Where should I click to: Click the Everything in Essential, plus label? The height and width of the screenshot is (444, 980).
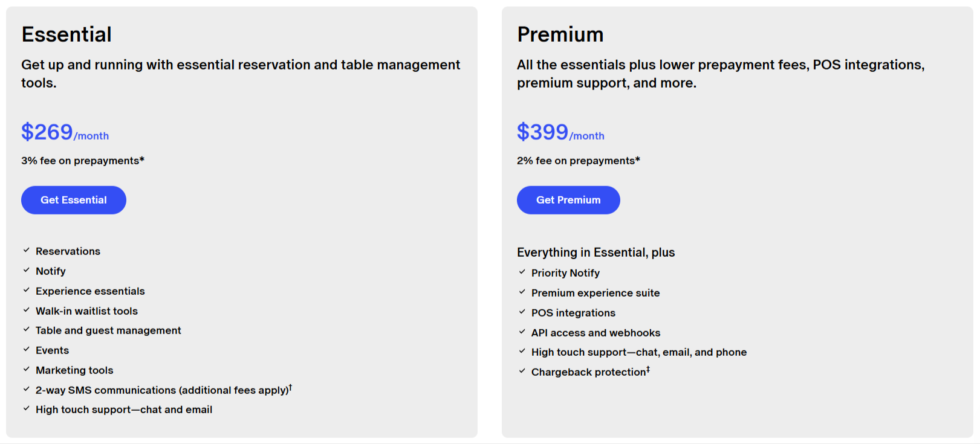pyautogui.click(x=595, y=252)
